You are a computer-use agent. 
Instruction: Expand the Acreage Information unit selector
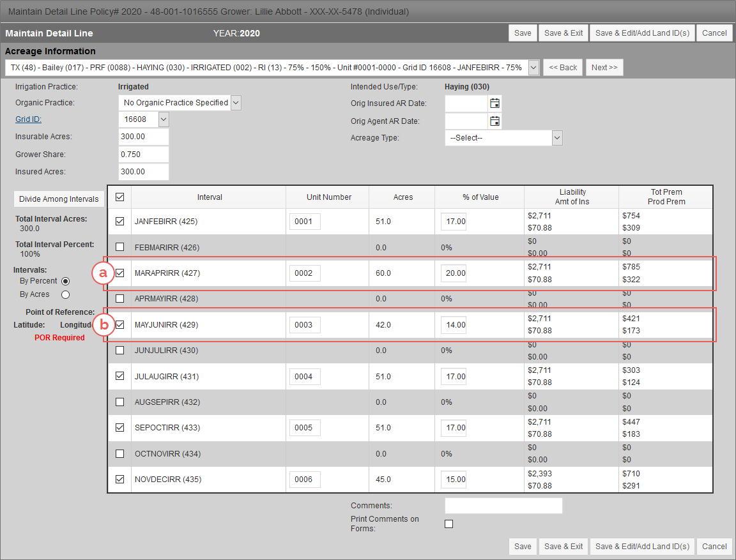tap(533, 67)
